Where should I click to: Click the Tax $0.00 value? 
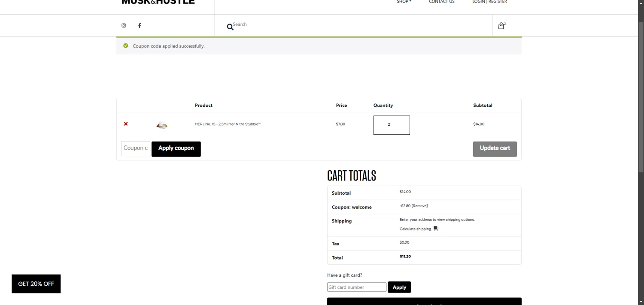click(404, 242)
